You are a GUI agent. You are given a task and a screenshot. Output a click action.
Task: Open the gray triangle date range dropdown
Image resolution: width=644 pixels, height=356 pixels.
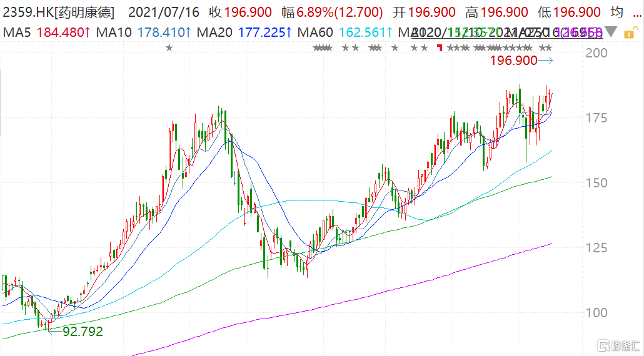tap(611, 32)
